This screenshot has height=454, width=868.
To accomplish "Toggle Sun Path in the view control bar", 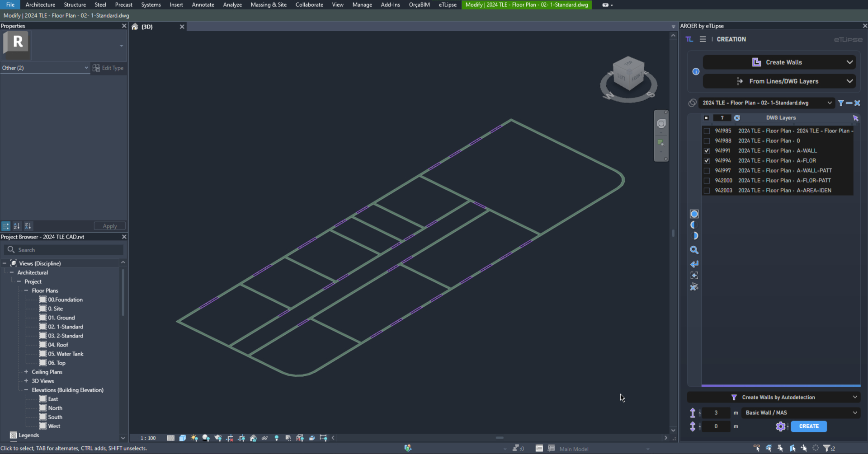I will coord(194,438).
